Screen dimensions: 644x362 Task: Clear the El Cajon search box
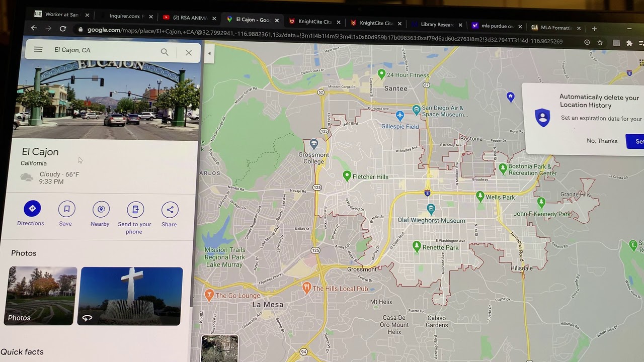point(189,52)
